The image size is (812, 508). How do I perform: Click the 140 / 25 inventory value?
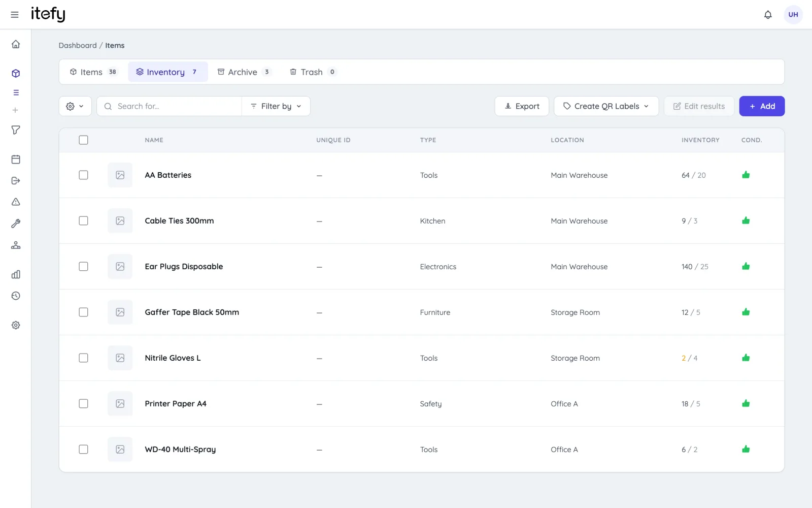click(x=695, y=266)
